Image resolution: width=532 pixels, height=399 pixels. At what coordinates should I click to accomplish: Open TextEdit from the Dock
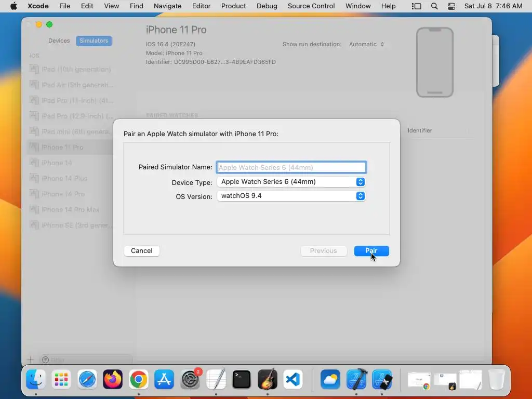(x=216, y=379)
